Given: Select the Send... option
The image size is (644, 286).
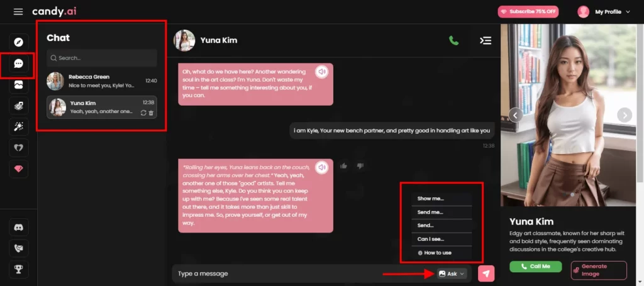Looking at the screenshot, I should coord(442,225).
